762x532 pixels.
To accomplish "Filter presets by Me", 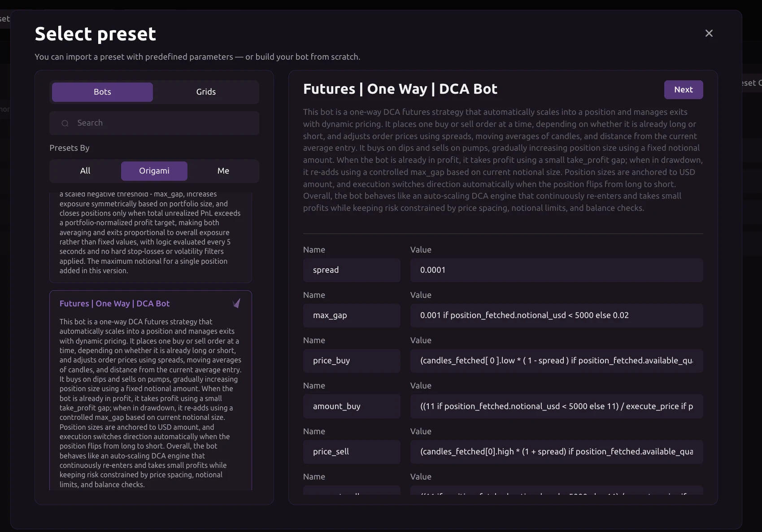I will (x=223, y=171).
